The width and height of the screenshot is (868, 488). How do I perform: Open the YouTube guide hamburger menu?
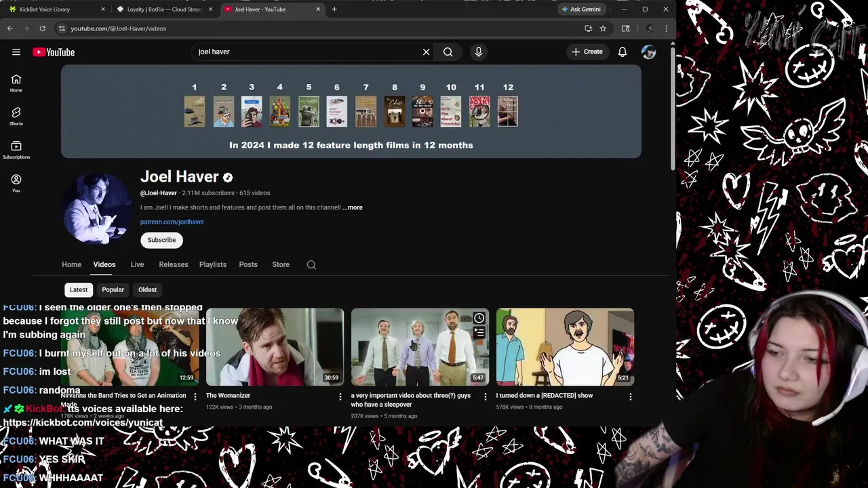pos(16,52)
